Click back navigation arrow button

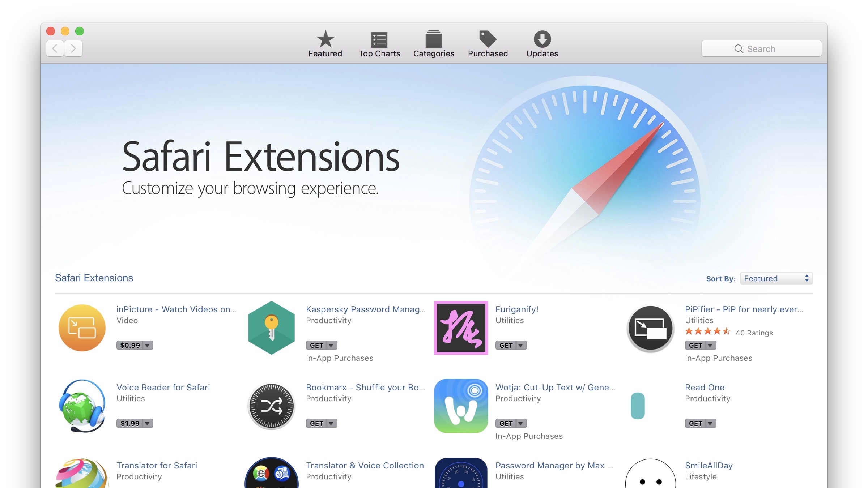55,48
